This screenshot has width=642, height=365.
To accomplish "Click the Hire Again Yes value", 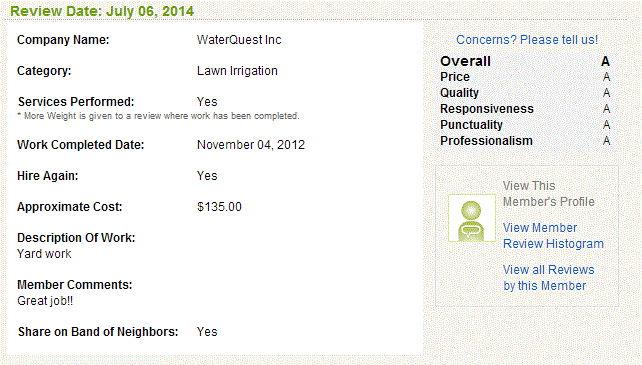I will [x=207, y=176].
